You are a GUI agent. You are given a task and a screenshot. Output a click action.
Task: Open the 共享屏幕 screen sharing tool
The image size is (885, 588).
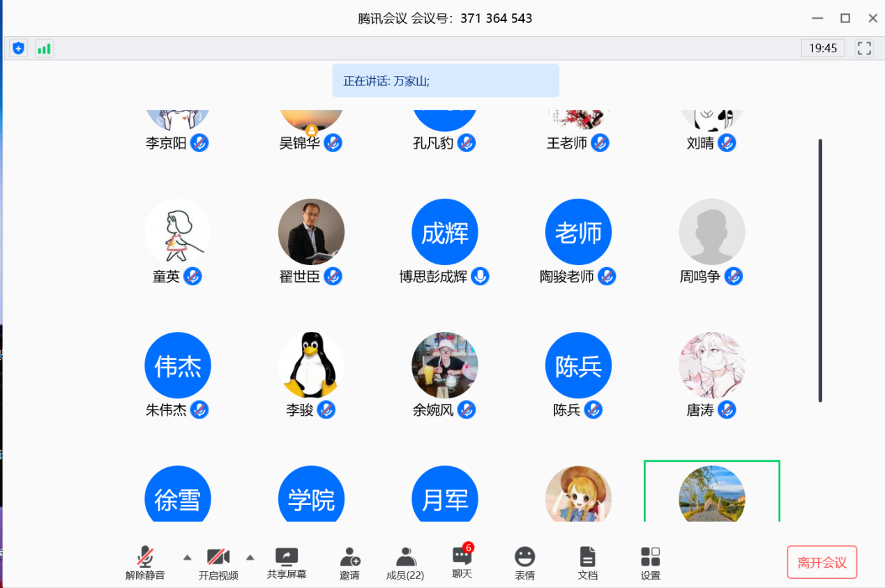(286, 562)
